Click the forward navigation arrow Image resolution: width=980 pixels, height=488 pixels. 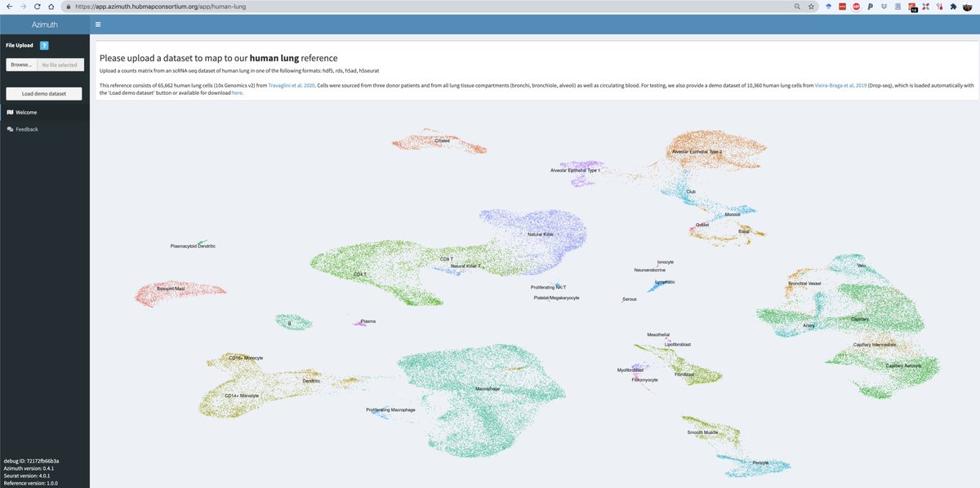pyautogui.click(x=23, y=6)
